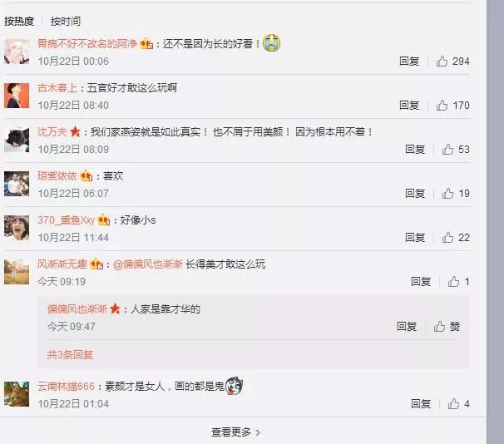This screenshot has width=504, height=444.
Task: Expand 共3条回复 replies
Action: click(x=70, y=354)
